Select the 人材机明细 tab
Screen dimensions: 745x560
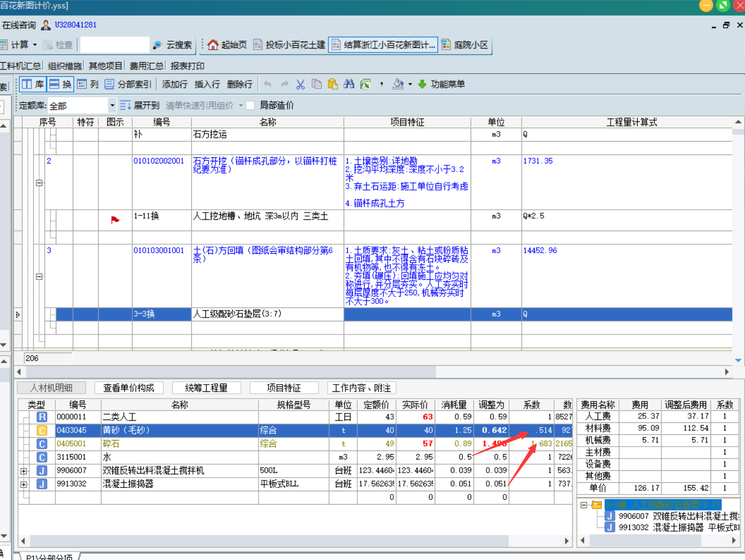[51, 388]
